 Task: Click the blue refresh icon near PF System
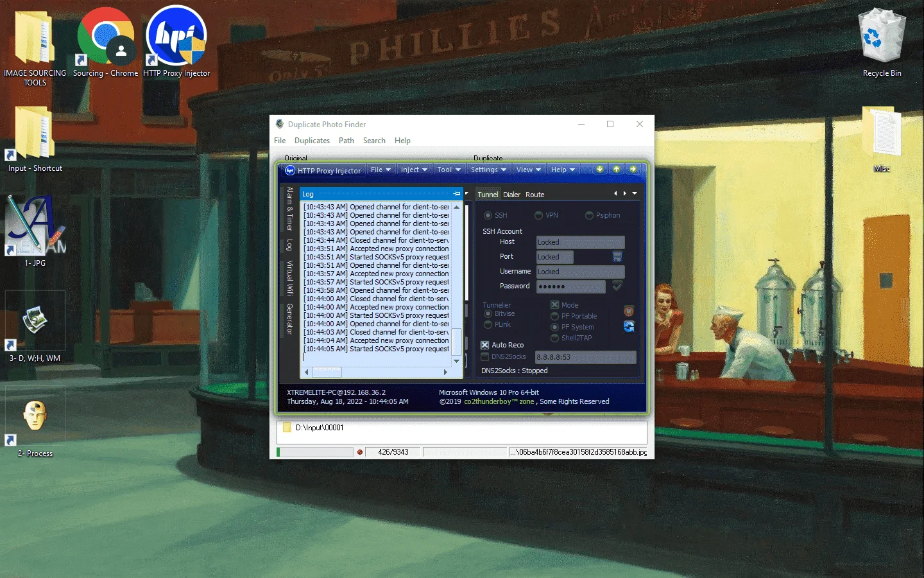[x=629, y=327]
